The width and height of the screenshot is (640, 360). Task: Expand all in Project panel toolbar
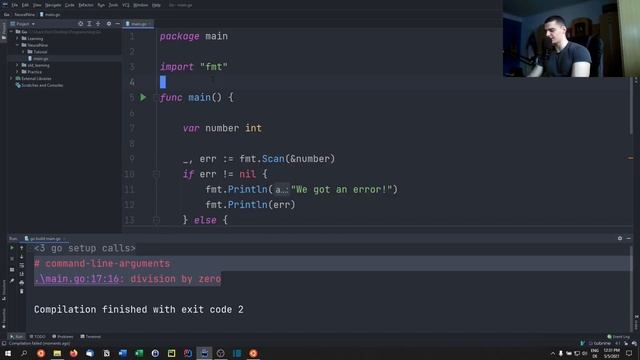coord(89,24)
